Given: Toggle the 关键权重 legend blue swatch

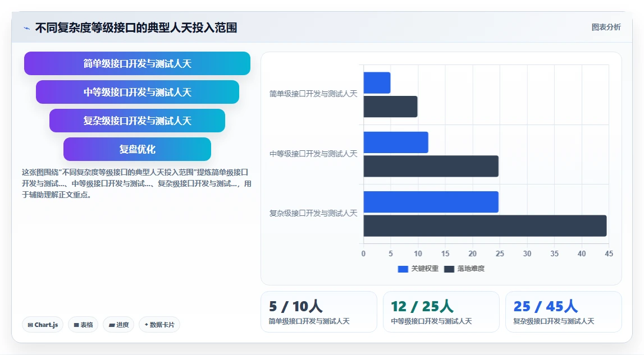Looking at the screenshot, I should point(403,269).
